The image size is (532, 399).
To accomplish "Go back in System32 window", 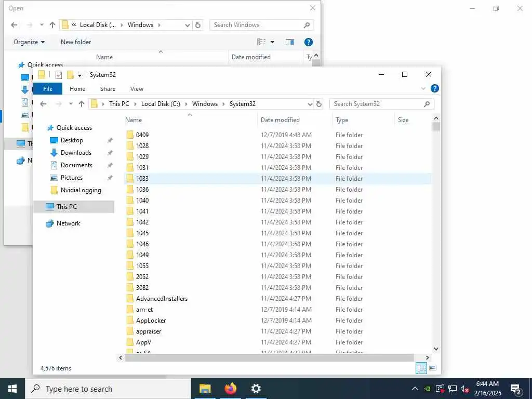I will (43, 104).
